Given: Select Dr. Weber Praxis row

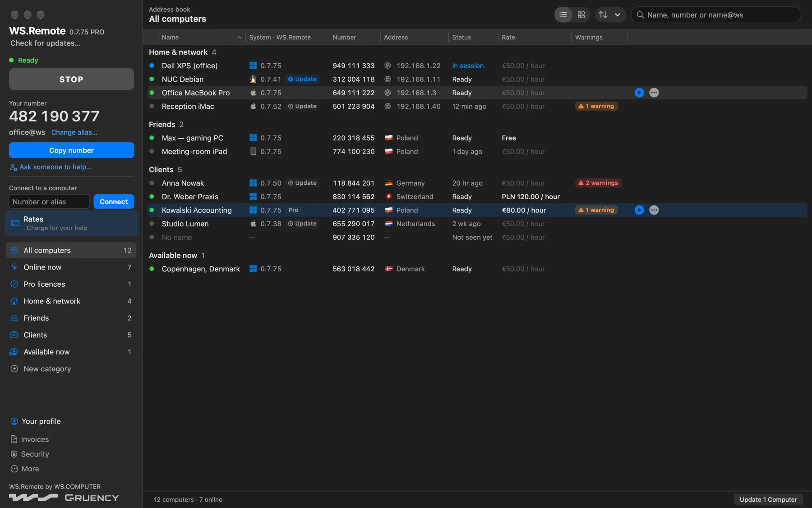Looking at the screenshot, I should (477, 196).
